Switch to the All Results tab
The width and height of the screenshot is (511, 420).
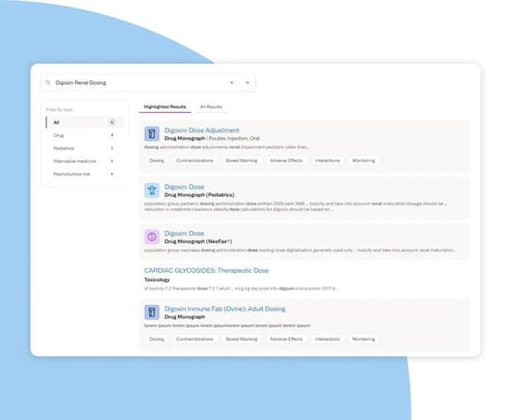click(211, 106)
